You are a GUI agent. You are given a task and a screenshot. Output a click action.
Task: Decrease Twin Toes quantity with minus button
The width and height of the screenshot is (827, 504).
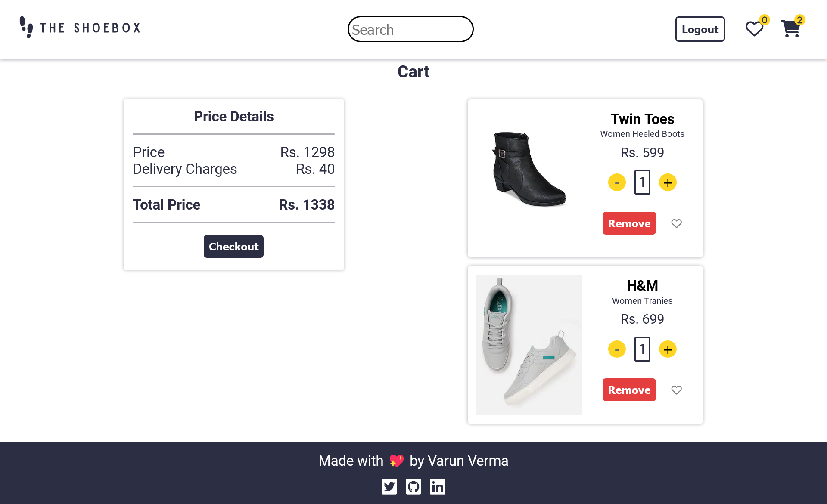point(617,182)
